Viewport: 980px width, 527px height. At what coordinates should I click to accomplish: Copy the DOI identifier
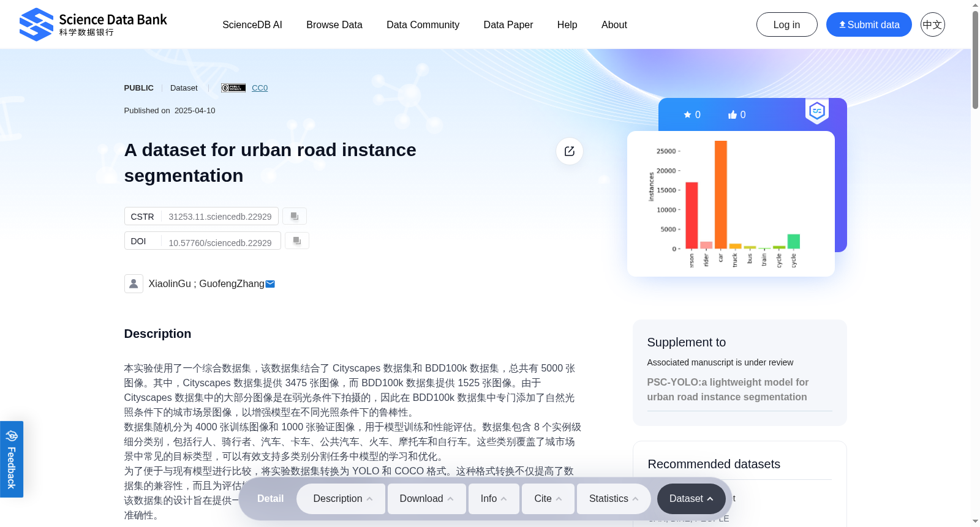pyautogui.click(x=297, y=241)
